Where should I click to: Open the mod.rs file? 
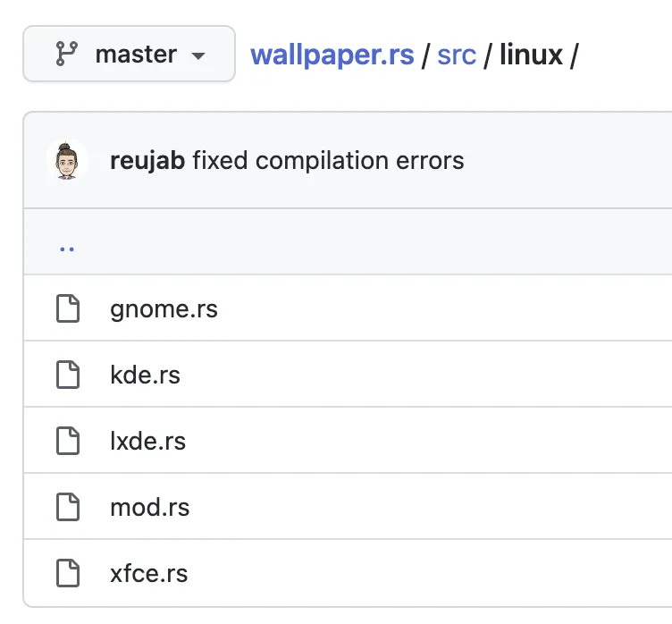click(150, 508)
